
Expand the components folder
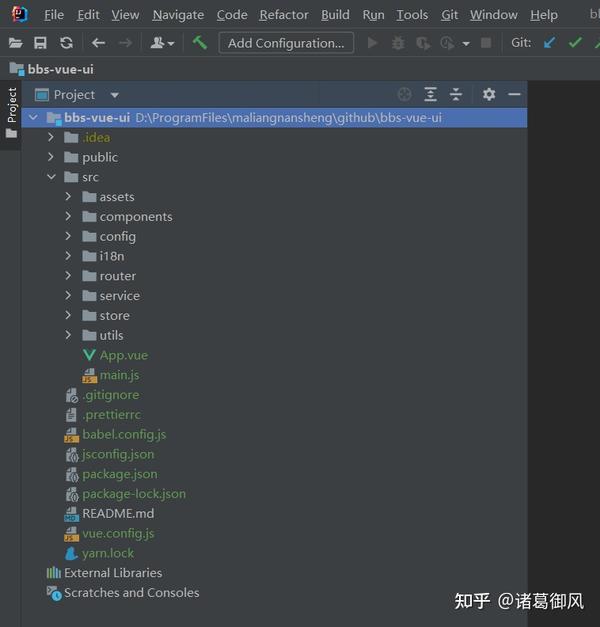coord(68,216)
